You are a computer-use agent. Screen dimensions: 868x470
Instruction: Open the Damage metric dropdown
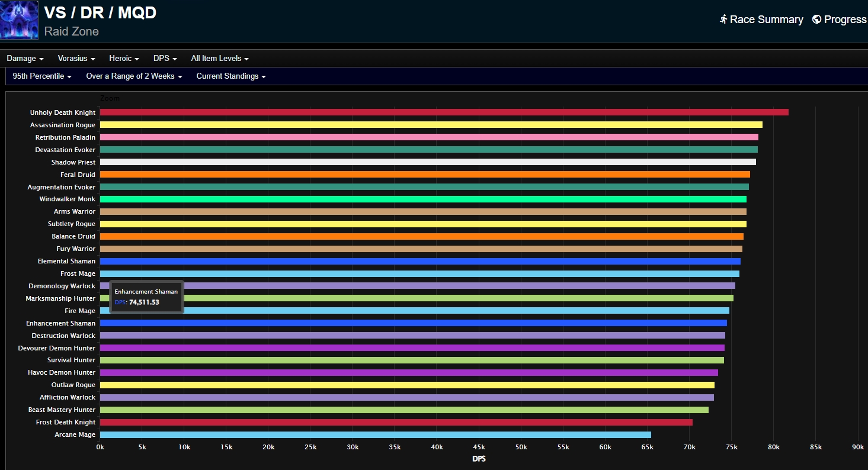tap(25, 59)
